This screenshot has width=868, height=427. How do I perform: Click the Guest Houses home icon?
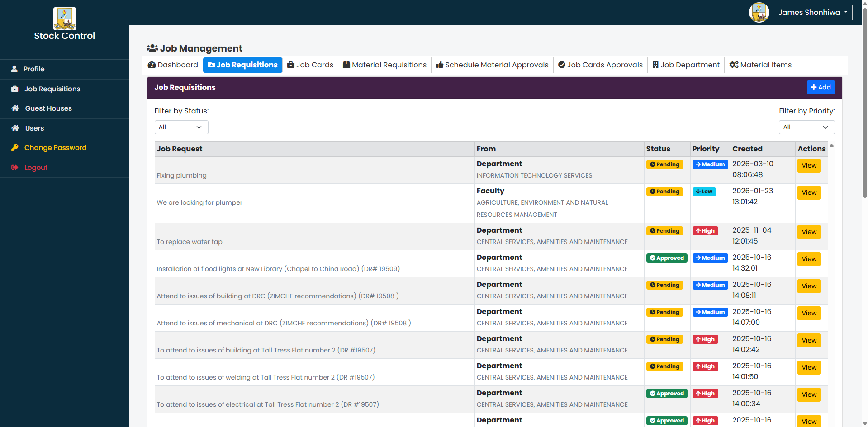click(x=14, y=108)
